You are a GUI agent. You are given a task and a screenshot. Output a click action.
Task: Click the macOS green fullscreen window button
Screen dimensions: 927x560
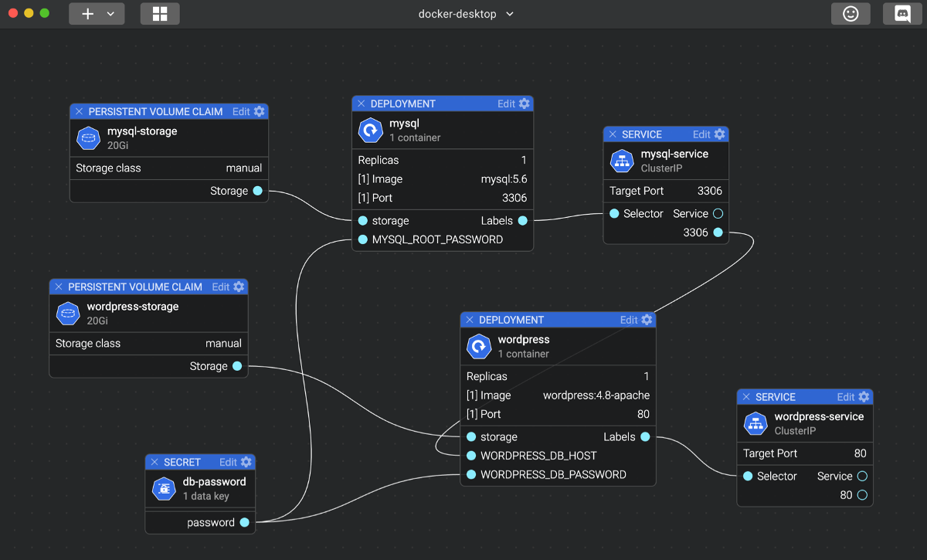45,14
